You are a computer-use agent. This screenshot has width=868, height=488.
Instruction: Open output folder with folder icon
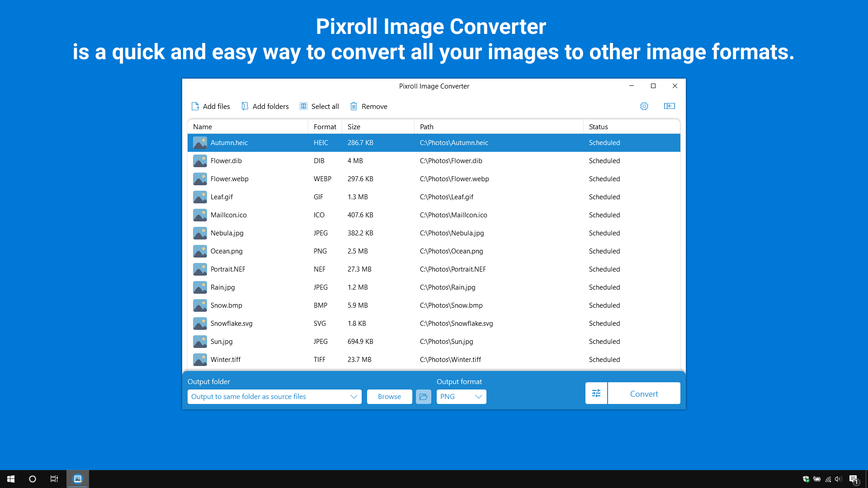click(424, 397)
